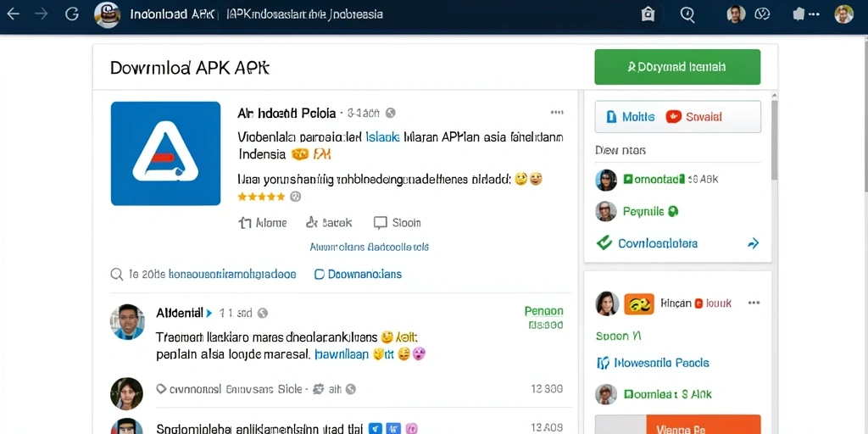This screenshot has height=434, width=868.
Task: Go back with the browser back arrow
Action: click(12, 14)
